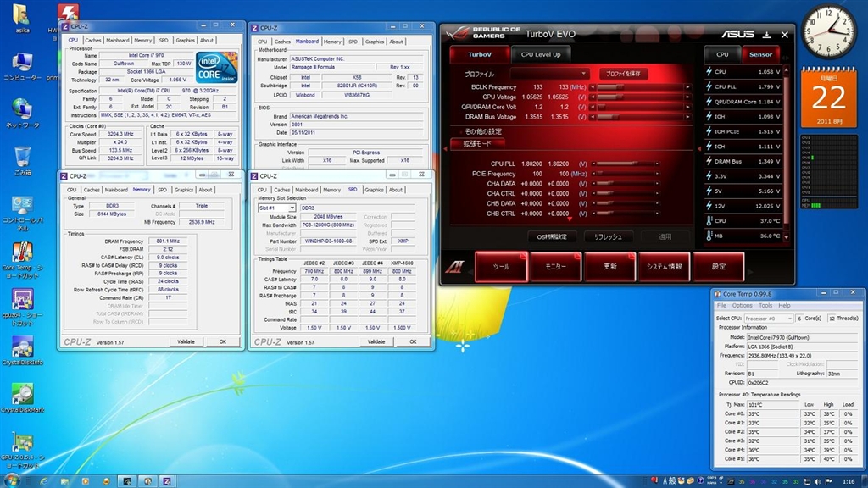The width and height of the screenshot is (868, 488).
Task: Click the taskbar clock showing 1:16
Action: tap(848, 482)
